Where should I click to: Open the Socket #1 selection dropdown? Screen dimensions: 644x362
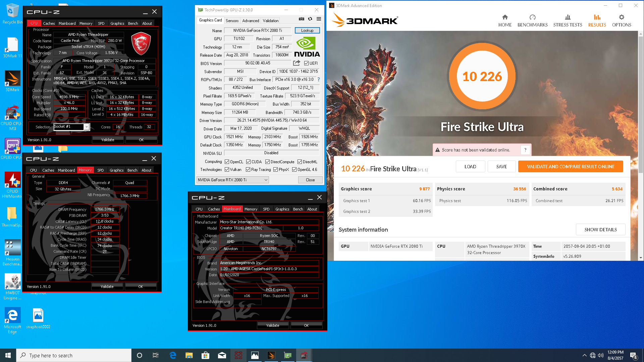click(87, 127)
